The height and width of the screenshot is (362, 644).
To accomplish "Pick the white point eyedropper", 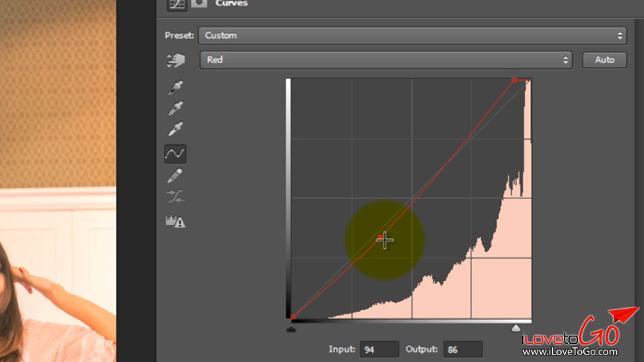I will [x=175, y=129].
